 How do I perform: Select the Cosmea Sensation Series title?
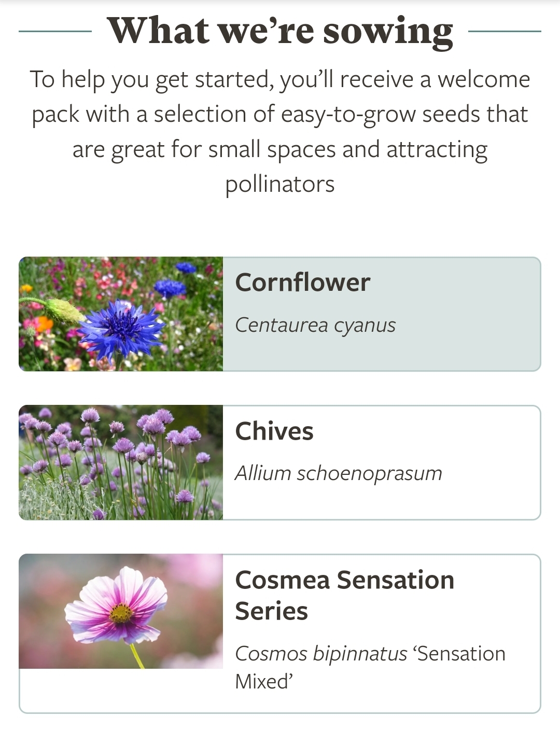click(x=345, y=595)
